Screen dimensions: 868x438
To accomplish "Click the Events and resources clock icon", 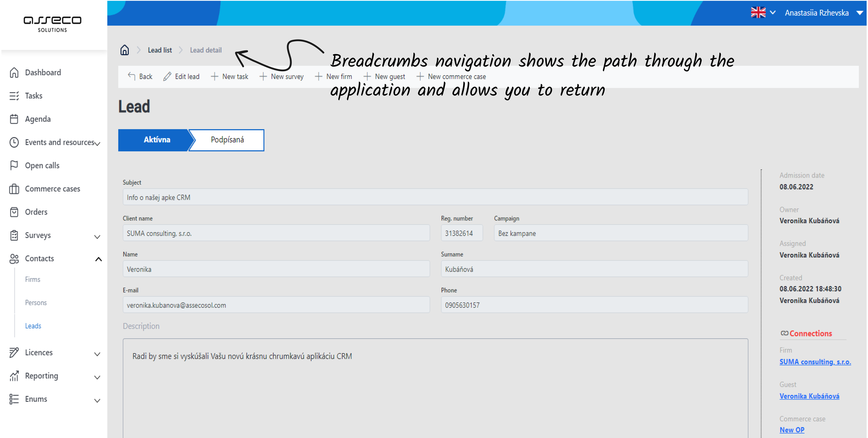I will click(14, 142).
